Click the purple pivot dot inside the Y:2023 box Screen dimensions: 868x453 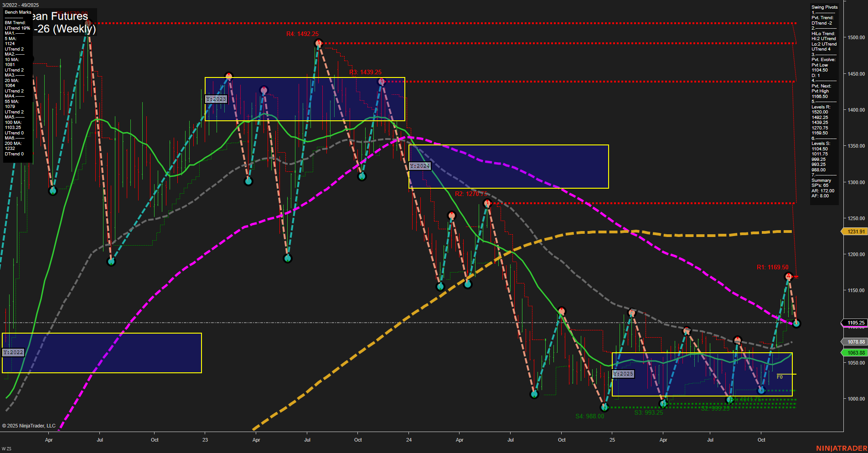[x=263, y=89]
